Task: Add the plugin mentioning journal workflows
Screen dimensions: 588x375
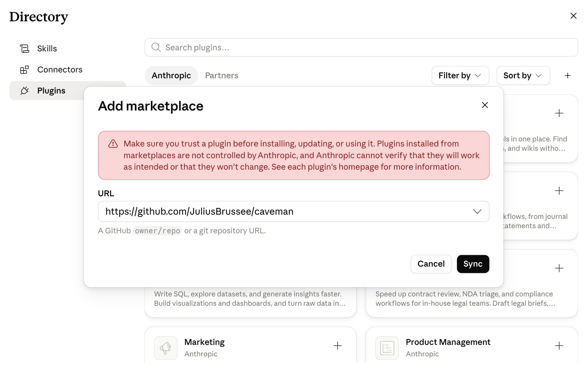Action: tap(559, 191)
